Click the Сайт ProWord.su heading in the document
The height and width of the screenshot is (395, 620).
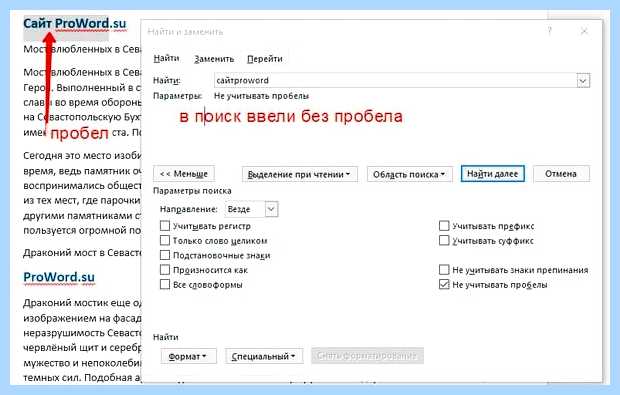tap(75, 23)
